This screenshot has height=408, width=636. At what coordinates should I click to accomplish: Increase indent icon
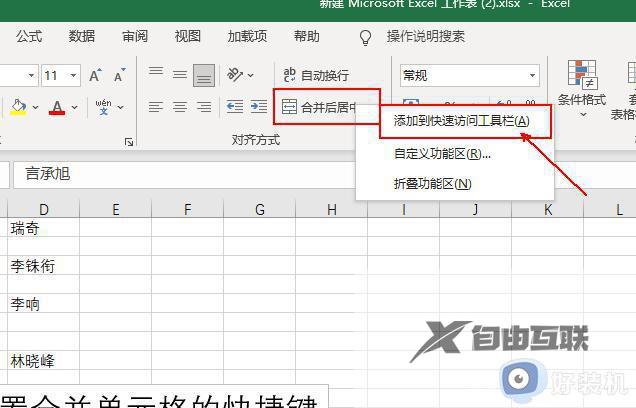258,107
